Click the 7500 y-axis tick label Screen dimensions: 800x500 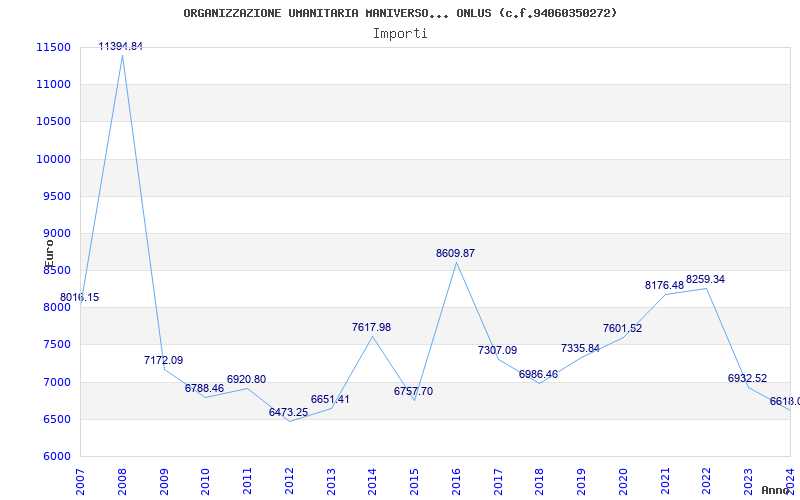[56, 345]
